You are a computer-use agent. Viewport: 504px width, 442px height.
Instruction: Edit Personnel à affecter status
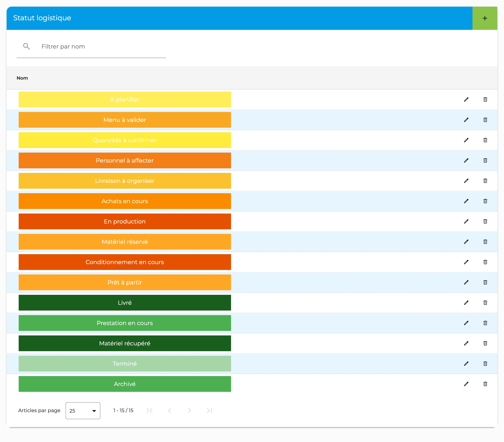466,160
